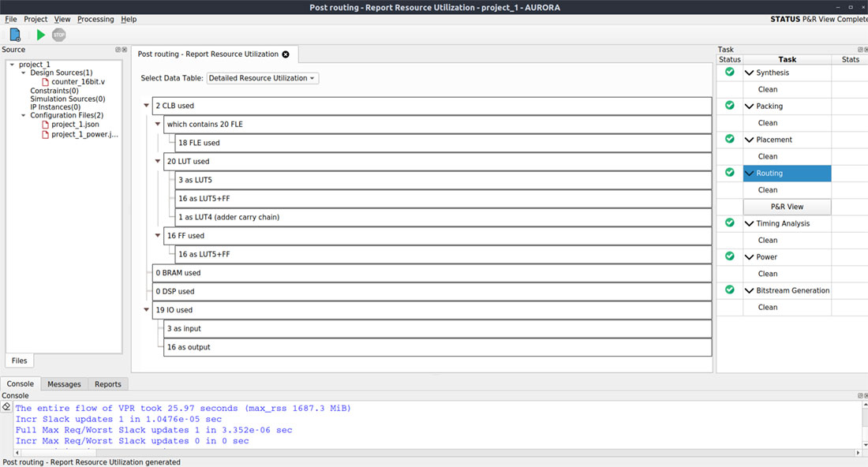Select Simulation Sources(0) in Source tree
This screenshot has height=467, width=868.
(x=68, y=99)
